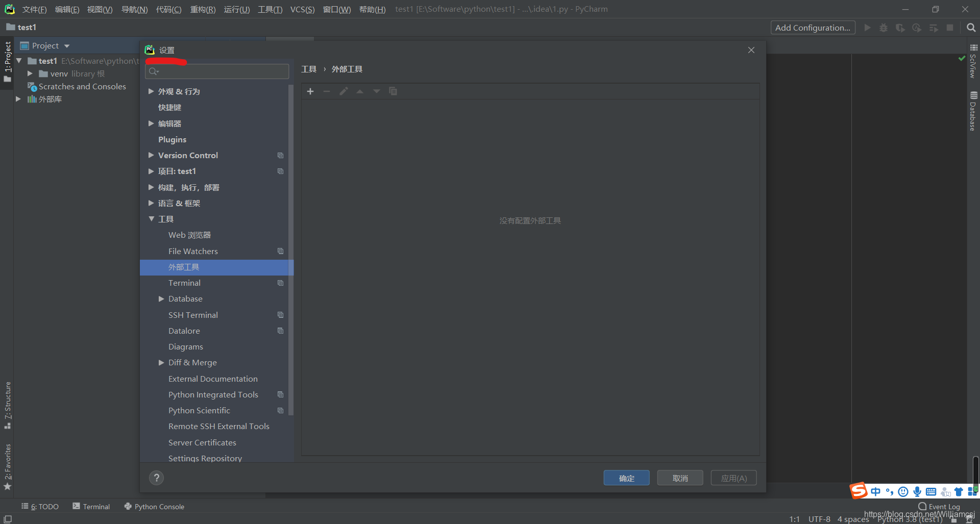The width and height of the screenshot is (980, 524).
Task: Select Web 浏览器 settings item
Action: tap(189, 235)
